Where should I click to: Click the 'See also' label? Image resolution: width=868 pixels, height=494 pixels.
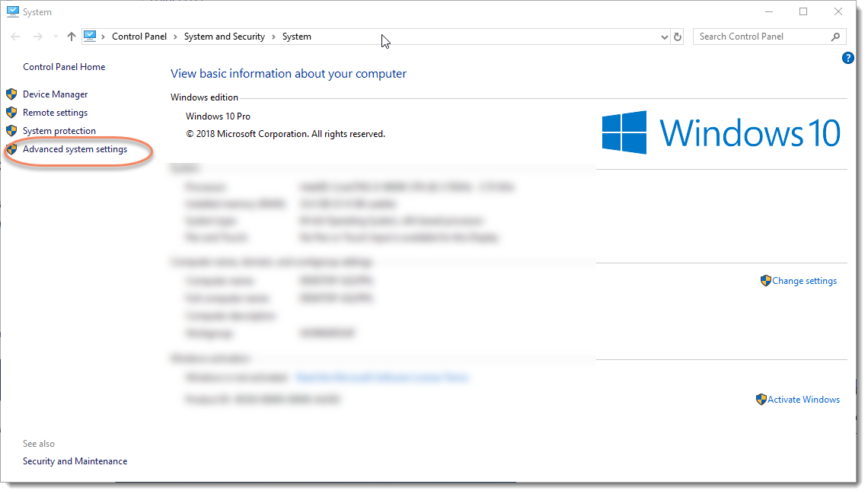click(39, 444)
